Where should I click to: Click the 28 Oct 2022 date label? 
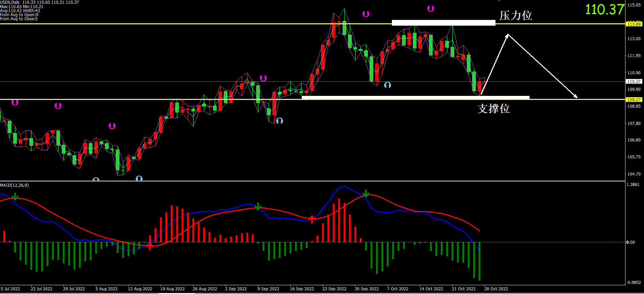pyautogui.click(x=496, y=289)
